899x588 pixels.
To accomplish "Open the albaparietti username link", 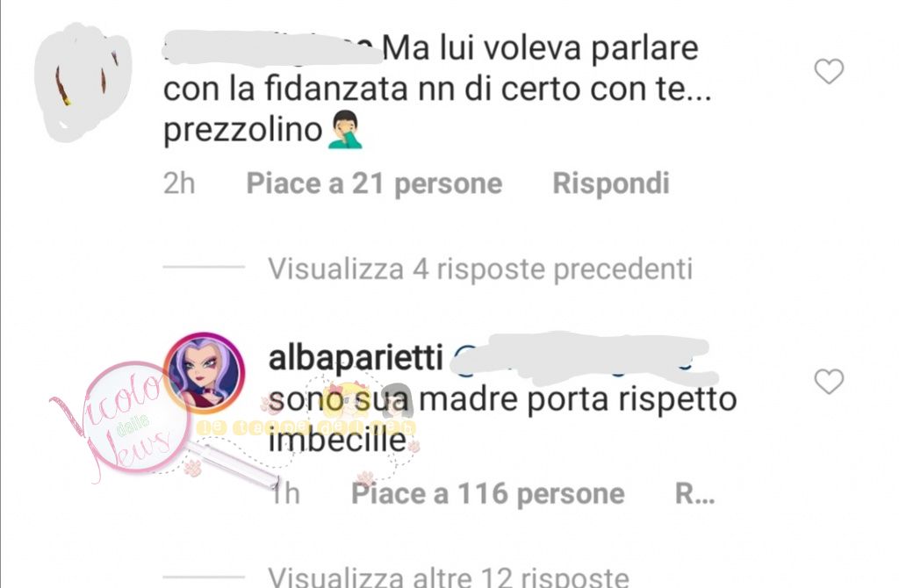I will coord(356,358).
